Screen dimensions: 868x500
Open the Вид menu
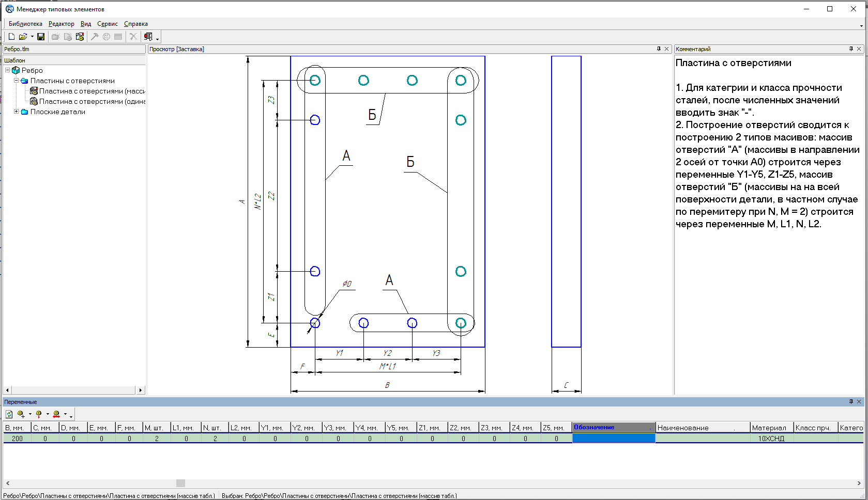click(x=86, y=24)
